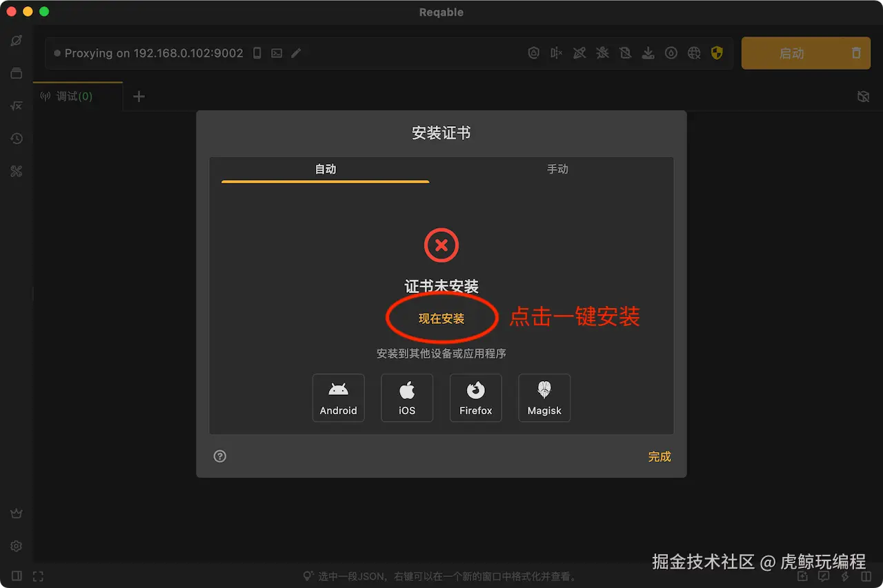
Task: Click the help question mark in the dialog
Action: [x=219, y=456]
